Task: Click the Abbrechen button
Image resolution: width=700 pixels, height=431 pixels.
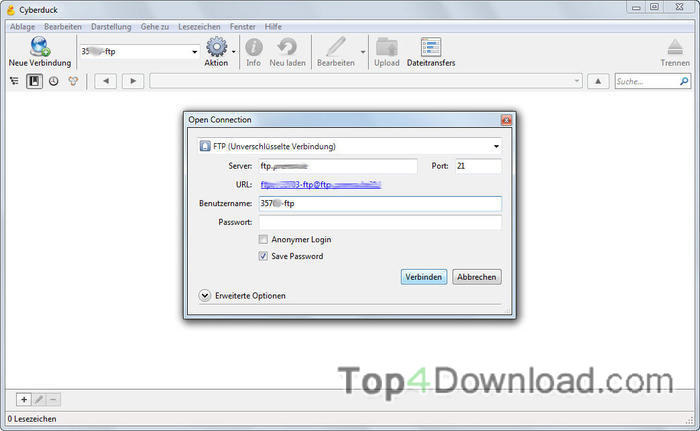Action: coord(476,277)
